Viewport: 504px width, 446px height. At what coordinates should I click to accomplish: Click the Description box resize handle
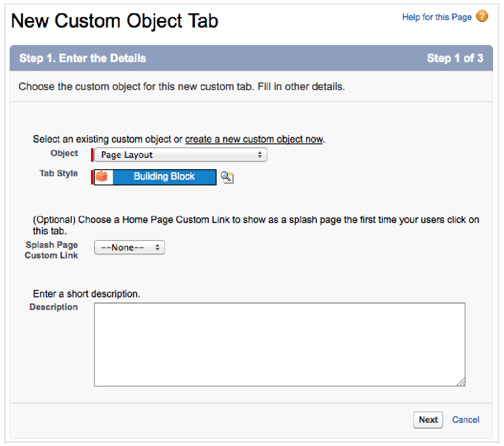(x=461, y=382)
